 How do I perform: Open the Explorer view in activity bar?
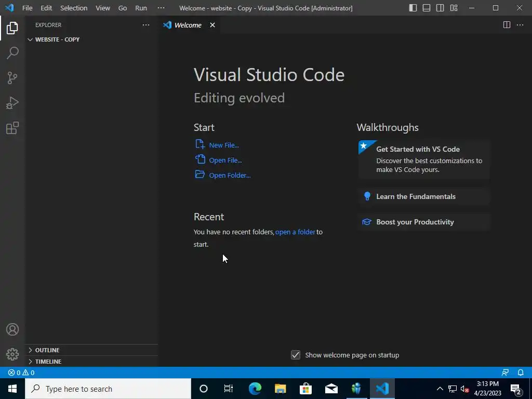(x=12, y=28)
